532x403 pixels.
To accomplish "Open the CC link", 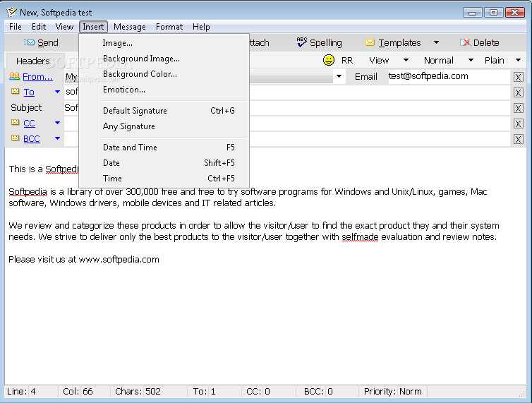I will 29,124.
